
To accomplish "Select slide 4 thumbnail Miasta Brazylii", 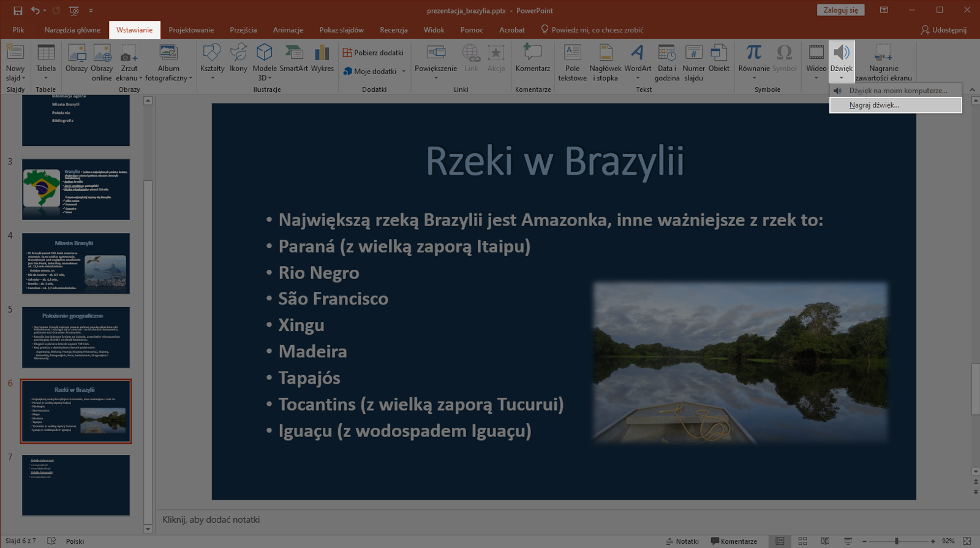I will 76,264.
